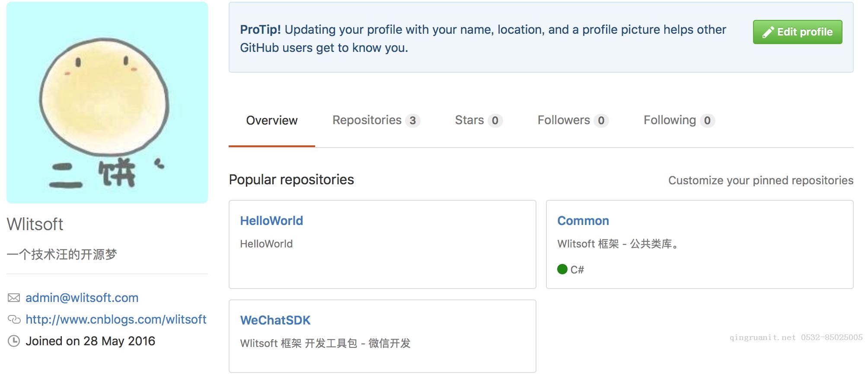Click the Repositories count badge 3

pyautogui.click(x=413, y=121)
